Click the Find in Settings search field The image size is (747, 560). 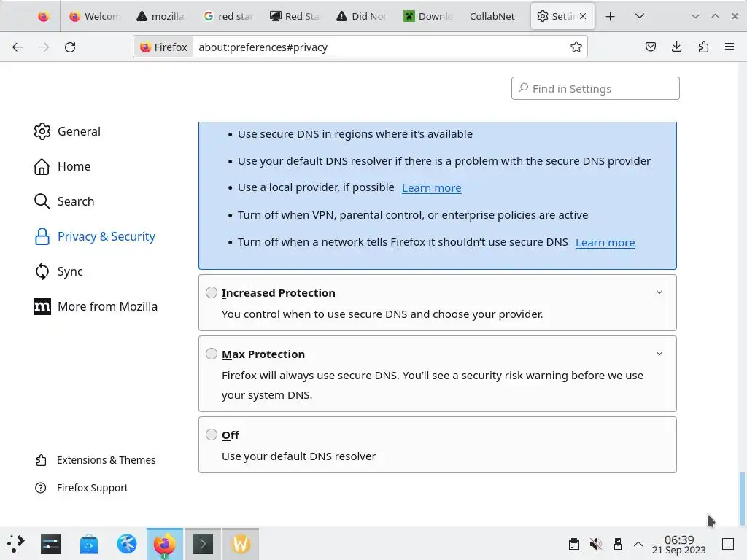click(x=596, y=88)
